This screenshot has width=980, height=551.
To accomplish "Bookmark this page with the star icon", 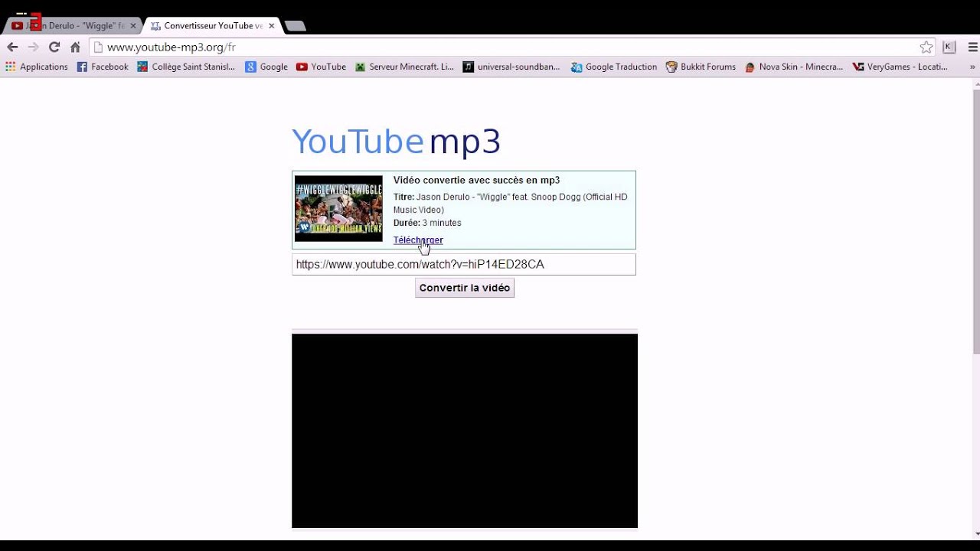I will 926,47.
